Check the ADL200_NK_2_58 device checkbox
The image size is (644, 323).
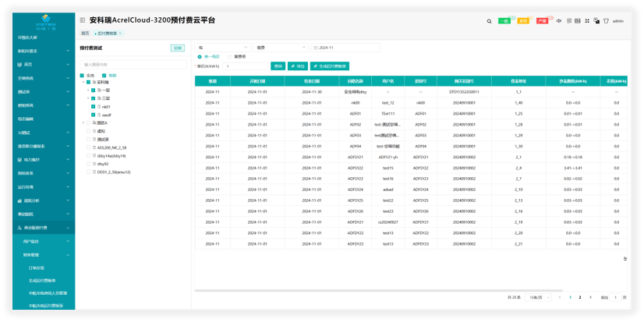(89, 147)
